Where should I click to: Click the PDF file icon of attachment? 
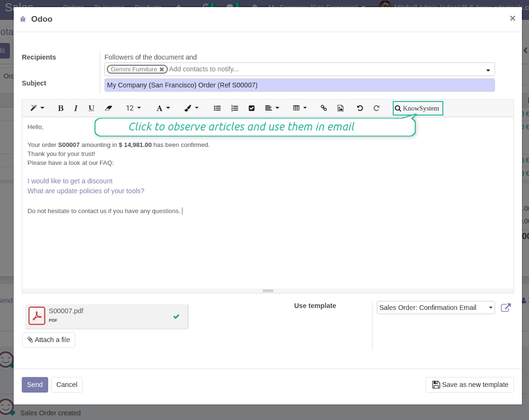pyautogui.click(x=37, y=316)
